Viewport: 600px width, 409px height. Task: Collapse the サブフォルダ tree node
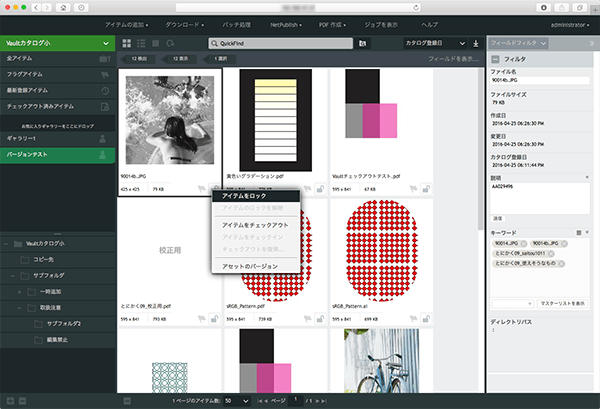pyautogui.click(x=13, y=276)
